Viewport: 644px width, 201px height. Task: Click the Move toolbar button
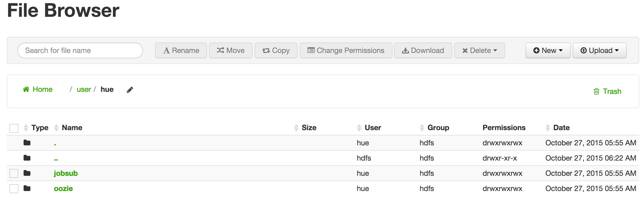tap(231, 50)
